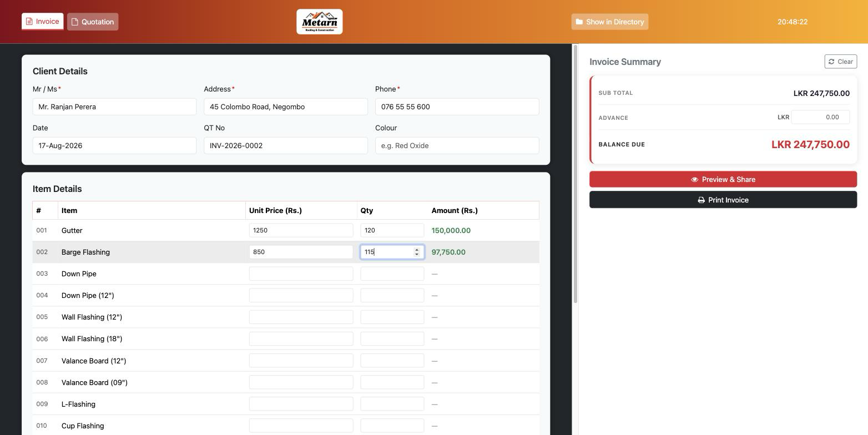This screenshot has height=435, width=868.
Task: Focus Wall Flashing (18") quantity field
Action: [x=392, y=338]
